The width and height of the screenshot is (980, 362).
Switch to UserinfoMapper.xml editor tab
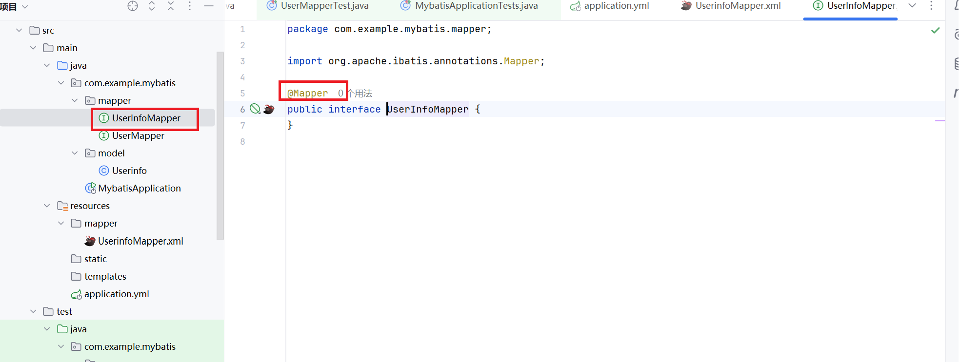point(731,6)
